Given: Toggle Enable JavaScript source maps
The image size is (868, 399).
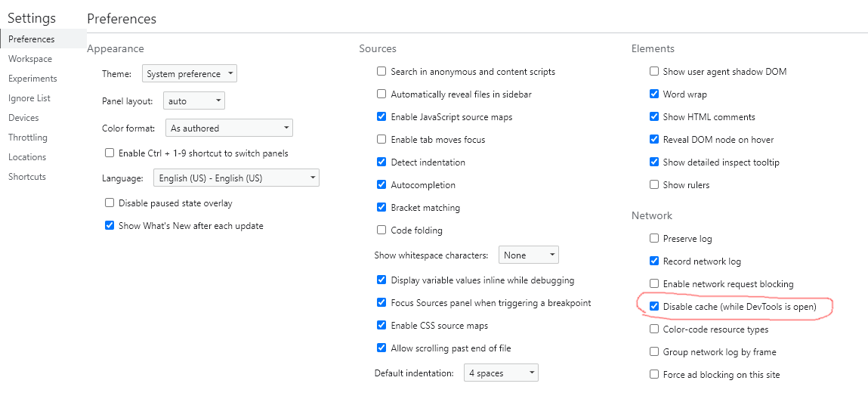Looking at the screenshot, I should point(381,117).
